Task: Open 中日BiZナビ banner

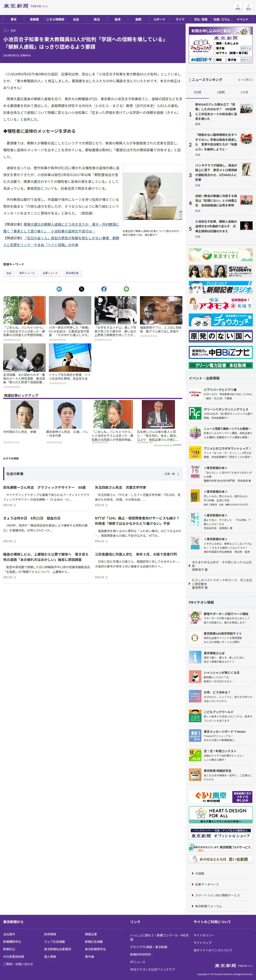Action: coord(221,352)
